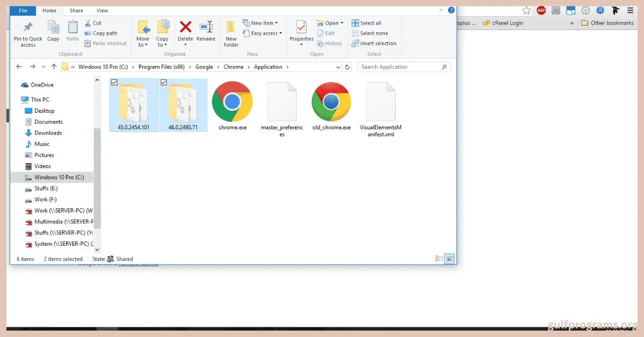Click the Copy icon in Clipboard group

pos(53,28)
